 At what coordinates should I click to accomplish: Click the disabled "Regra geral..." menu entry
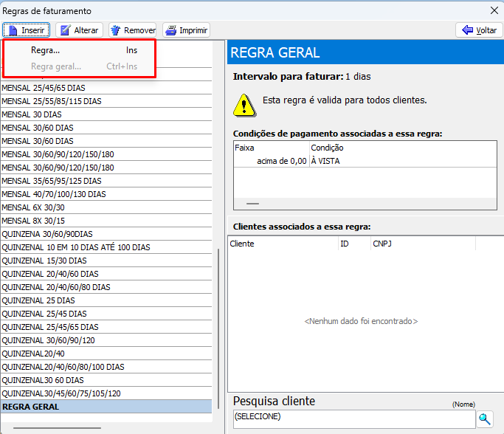56,66
